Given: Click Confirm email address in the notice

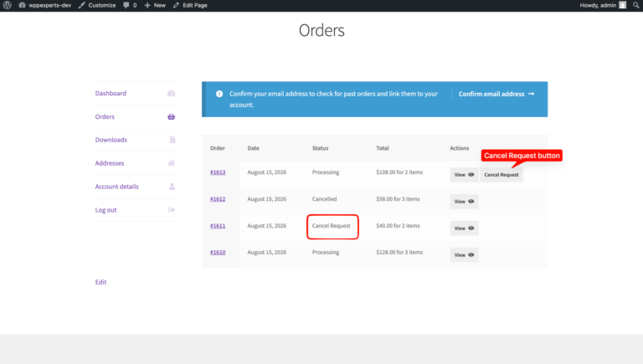Looking at the screenshot, I should [x=496, y=94].
